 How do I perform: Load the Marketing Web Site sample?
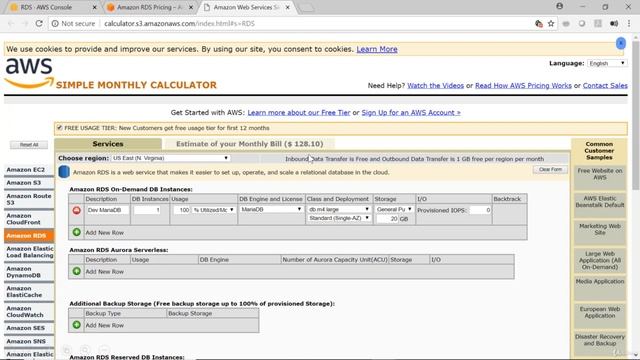click(600, 233)
